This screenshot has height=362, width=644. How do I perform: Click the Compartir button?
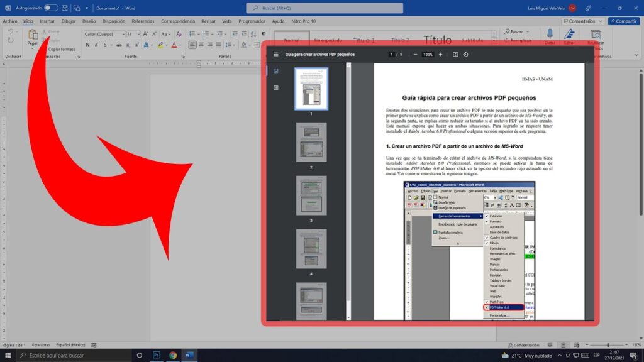click(x=623, y=21)
